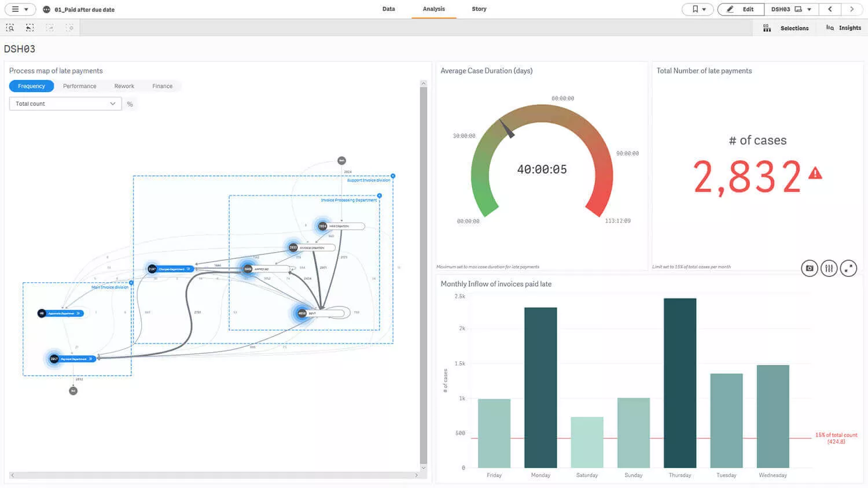Open the bookmarks icon
Image resolution: width=868 pixels, height=488 pixels.
(698, 9)
